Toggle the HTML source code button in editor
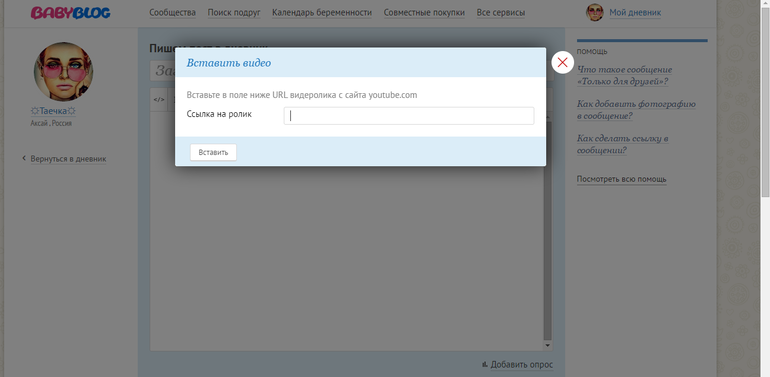 coord(159,100)
